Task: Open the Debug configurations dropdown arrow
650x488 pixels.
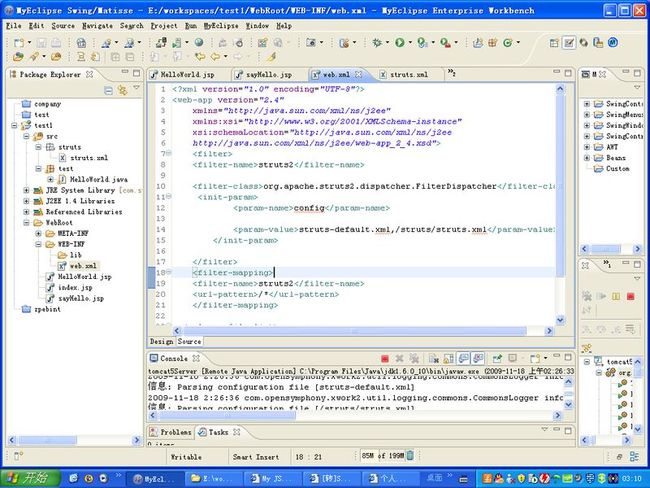Action: coord(387,42)
